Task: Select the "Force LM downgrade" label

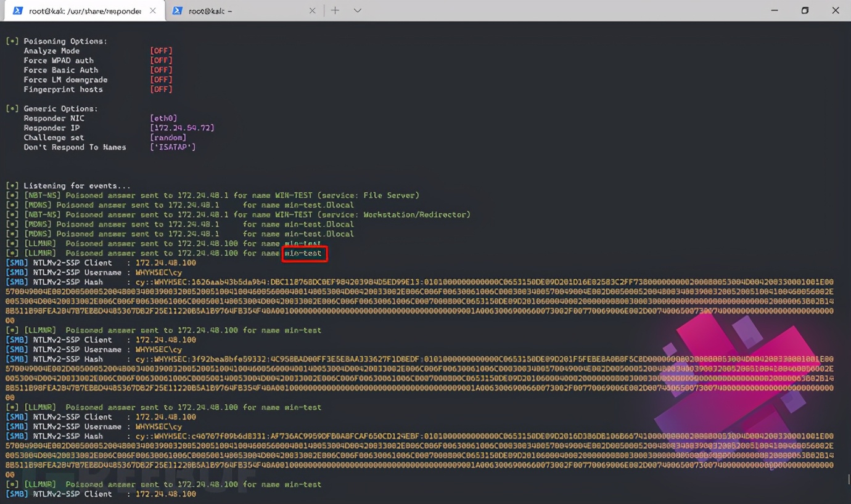Action: coord(65,79)
